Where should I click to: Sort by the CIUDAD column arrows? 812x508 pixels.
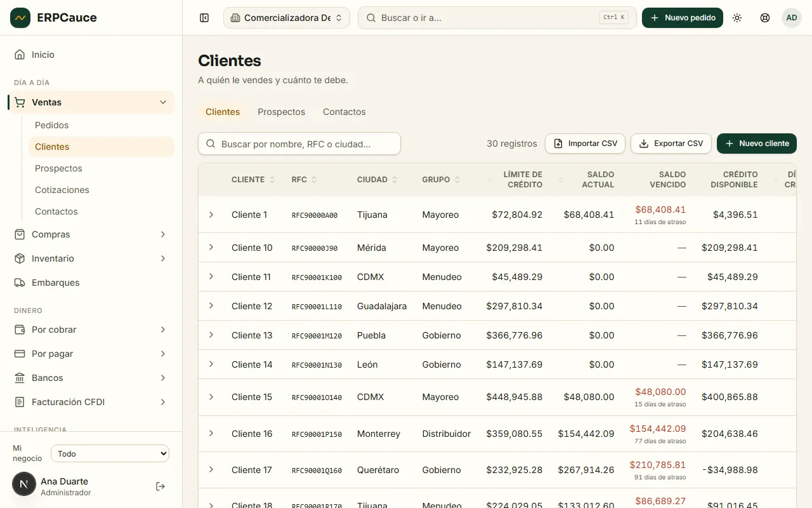(x=395, y=180)
